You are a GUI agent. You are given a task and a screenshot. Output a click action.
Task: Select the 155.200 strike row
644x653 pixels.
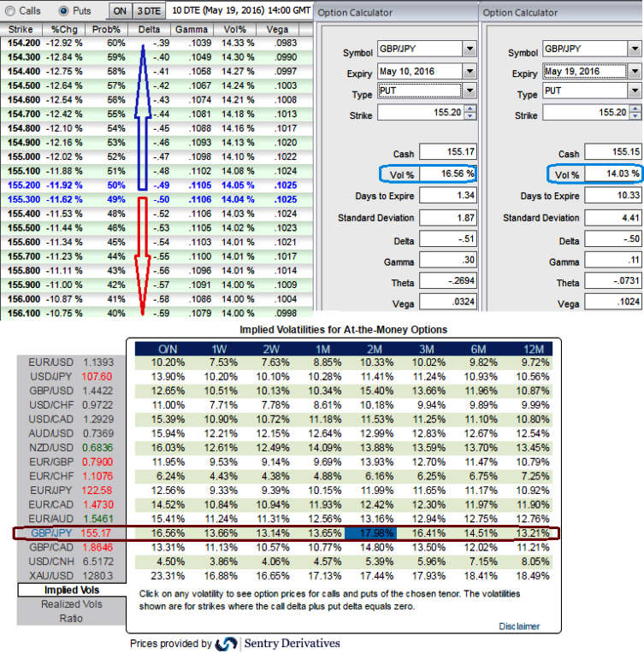tap(157, 185)
